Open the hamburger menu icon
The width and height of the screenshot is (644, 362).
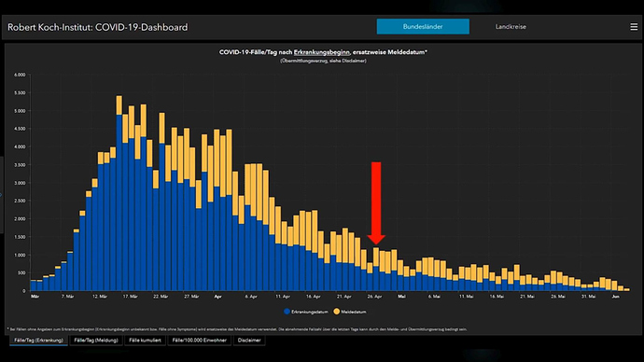(634, 27)
